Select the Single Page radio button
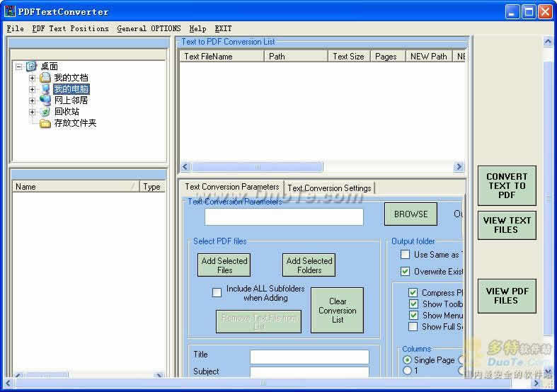Viewport: 557px width, 392px height. click(x=408, y=359)
